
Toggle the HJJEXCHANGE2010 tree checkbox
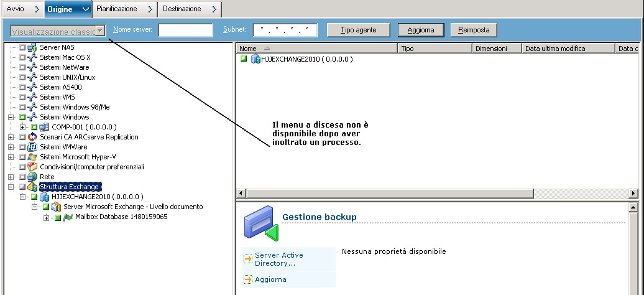[35, 197]
